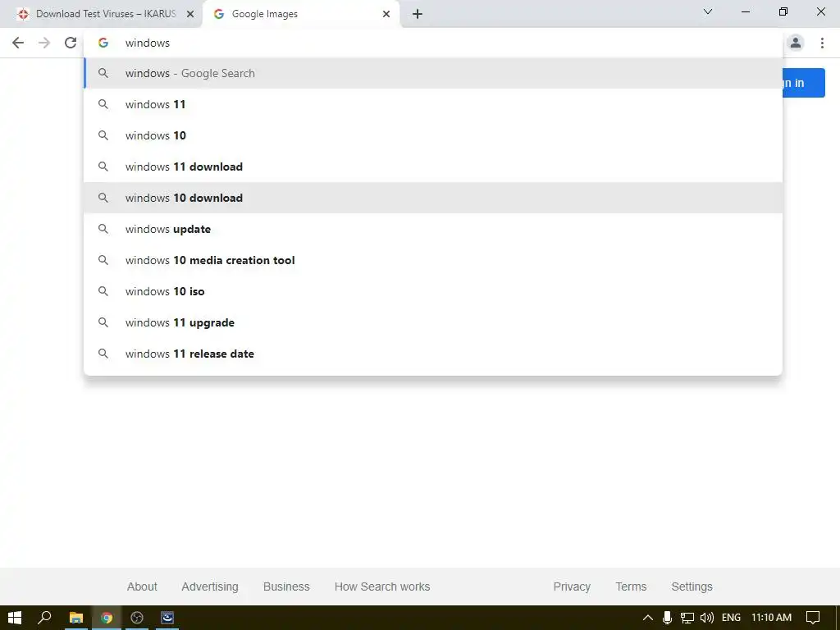Open the tab search chevron in the title bar
Viewport: 840px width, 630px height.
click(708, 11)
